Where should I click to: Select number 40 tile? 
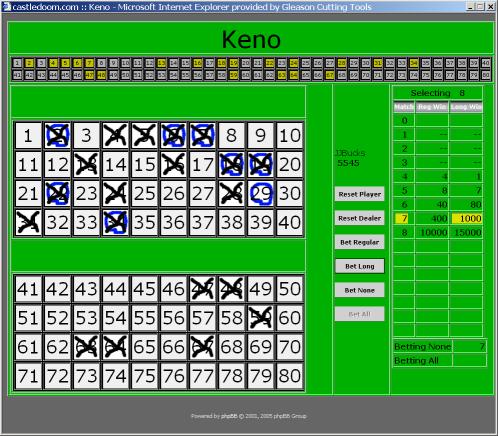pos(290,223)
